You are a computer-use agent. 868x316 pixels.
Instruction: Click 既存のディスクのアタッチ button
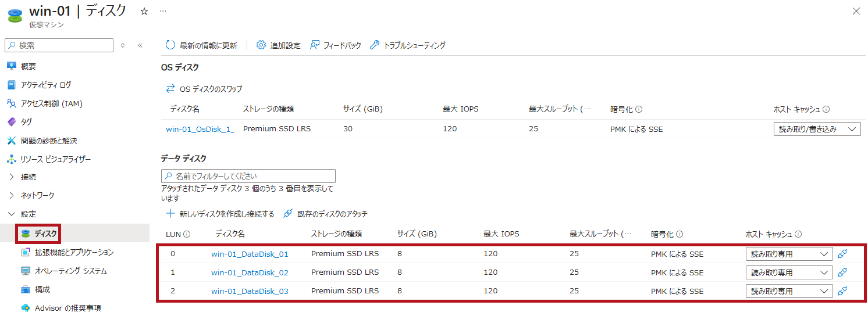pyautogui.click(x=326, y=214)
